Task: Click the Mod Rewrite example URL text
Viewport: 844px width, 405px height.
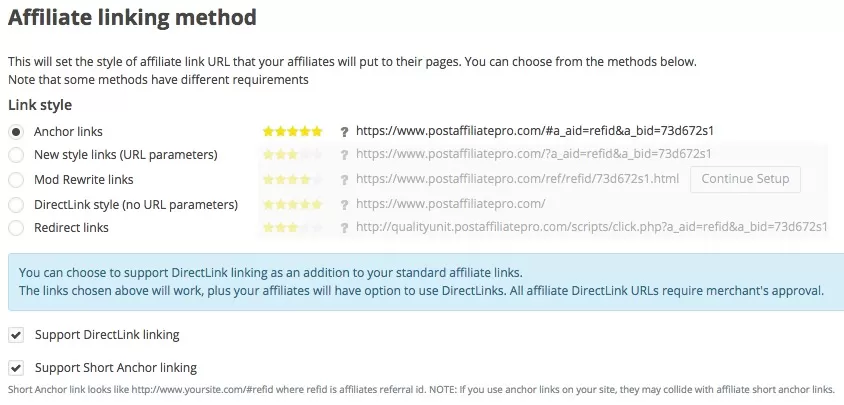Action: [x=518, y=180]
